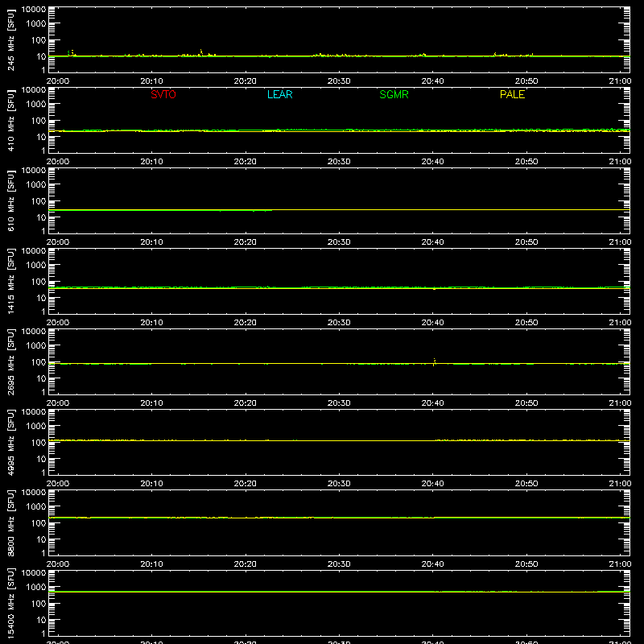Click the green SGMR station label
Screen dimensions: 644x644
[394, 94]
